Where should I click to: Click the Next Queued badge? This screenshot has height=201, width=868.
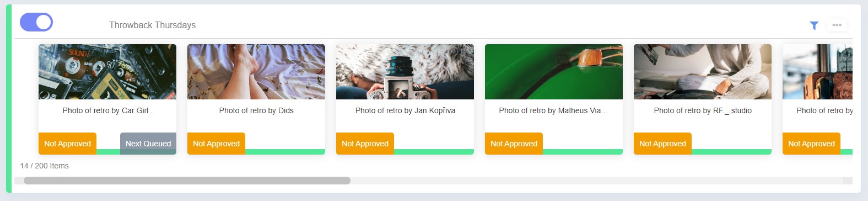click(148, 144)
